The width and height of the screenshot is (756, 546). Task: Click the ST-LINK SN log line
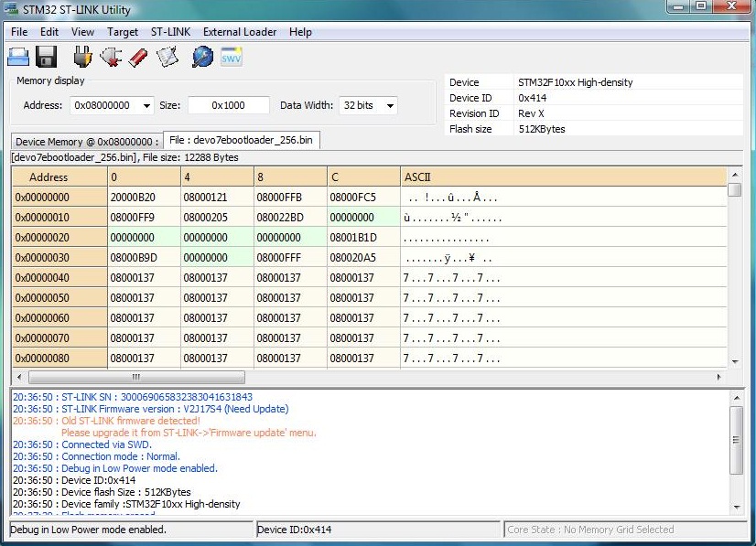click(133, 397)
